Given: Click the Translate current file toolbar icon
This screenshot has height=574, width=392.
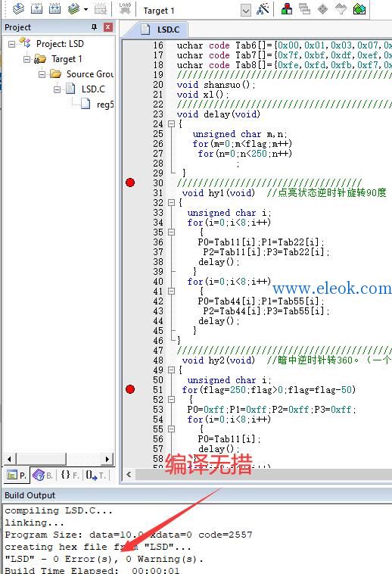Looking at the screenshot, I should click(18, 9).
